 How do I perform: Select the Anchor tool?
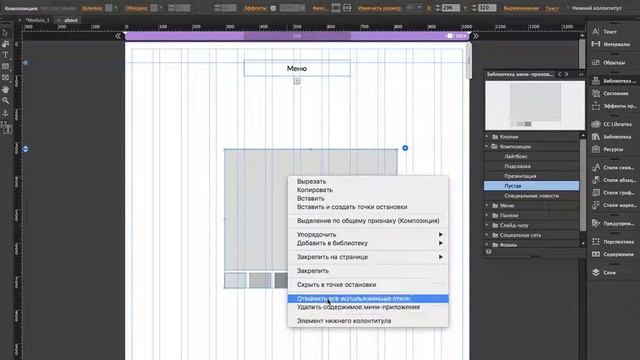click(x=5, y=113)
